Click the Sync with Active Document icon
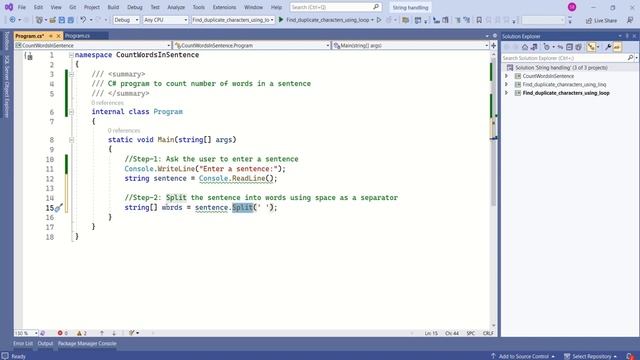640x360 pixels. [x=560, y=47]
